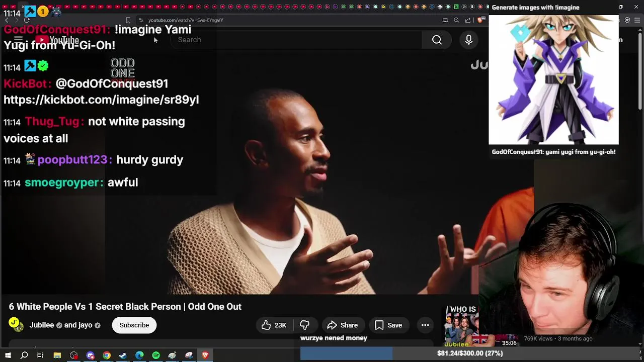
Task: Click the video title text
Action: (125, 307)
